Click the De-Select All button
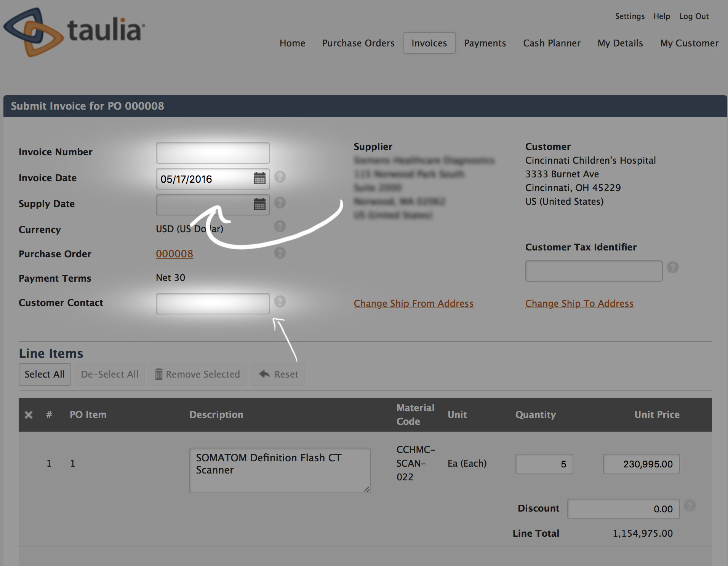Image resolution: width=728 pixels, height=566 pixels. tap(110, 375)
